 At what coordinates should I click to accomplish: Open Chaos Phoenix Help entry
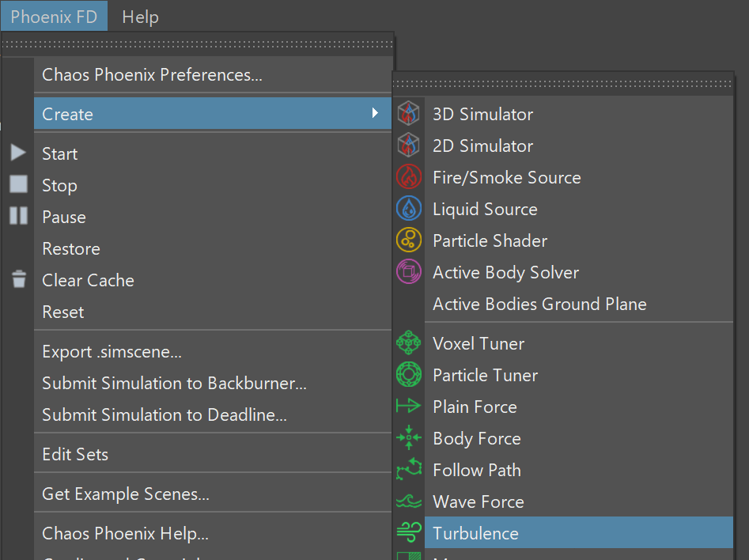213,533
